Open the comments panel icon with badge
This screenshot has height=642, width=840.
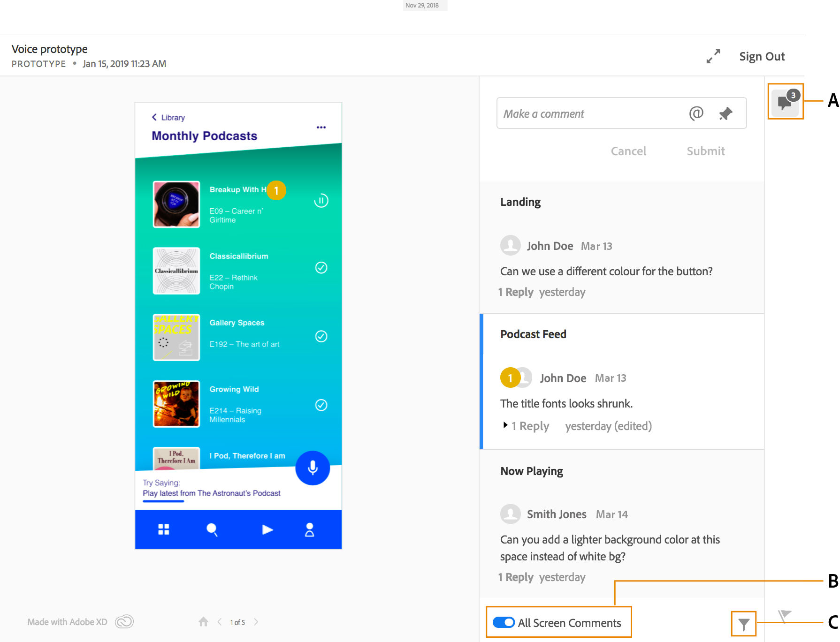tap(784, 102)
